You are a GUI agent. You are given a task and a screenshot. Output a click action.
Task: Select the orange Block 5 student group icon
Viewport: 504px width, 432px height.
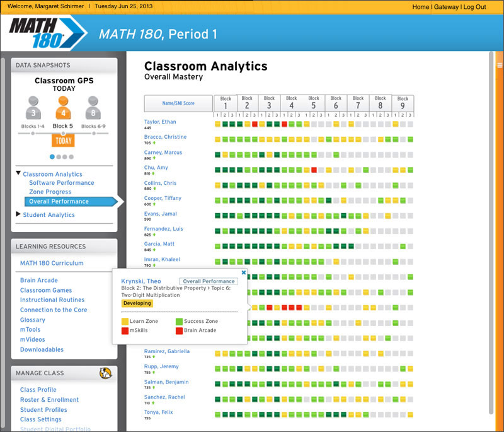pyautogui.click(x=63, y=108)
